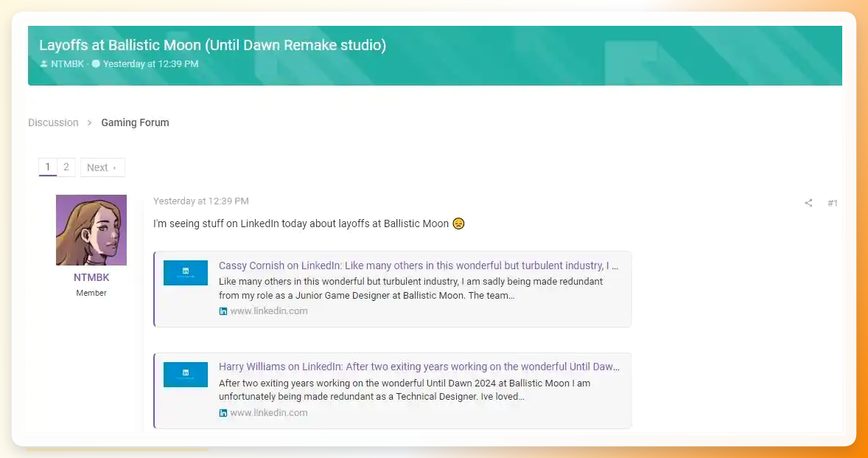
Task: Go to page 2 of the thread
Action: coord(66,167)
